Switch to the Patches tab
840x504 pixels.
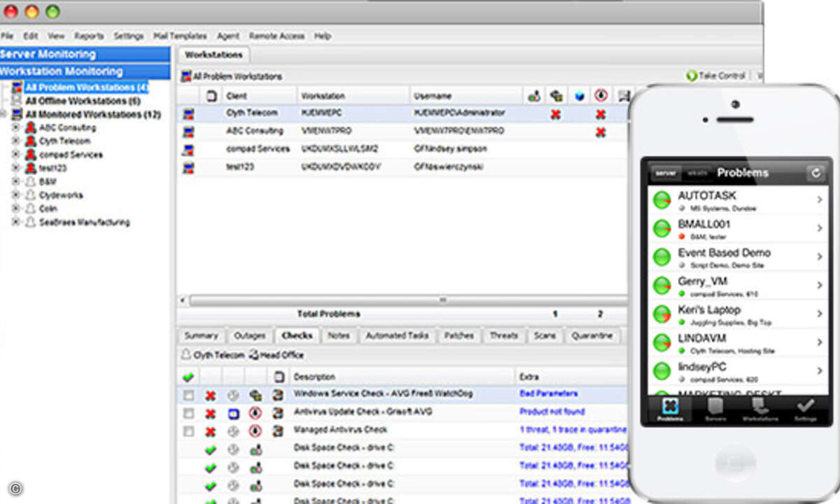tap(459, 336)
